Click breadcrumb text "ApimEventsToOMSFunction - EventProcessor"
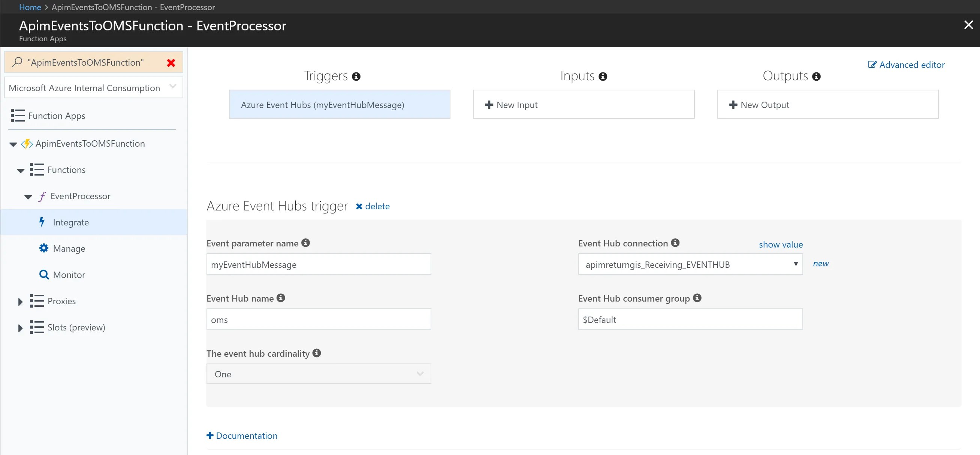The image size is (980, 455). point(133,7)
